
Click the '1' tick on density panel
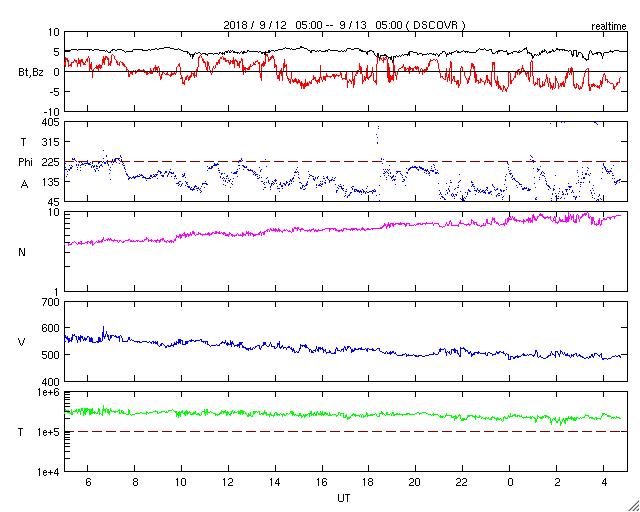56,292
